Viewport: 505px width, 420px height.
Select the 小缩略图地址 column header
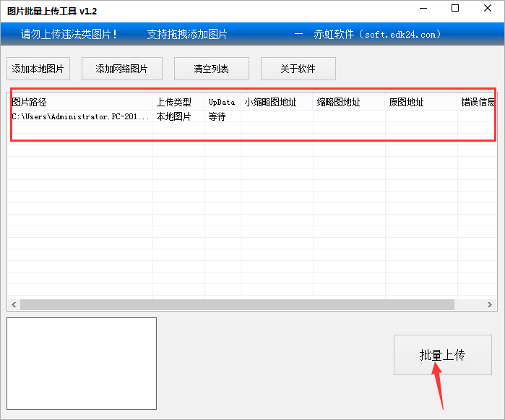pyautogui.click(x=276, y=102)
